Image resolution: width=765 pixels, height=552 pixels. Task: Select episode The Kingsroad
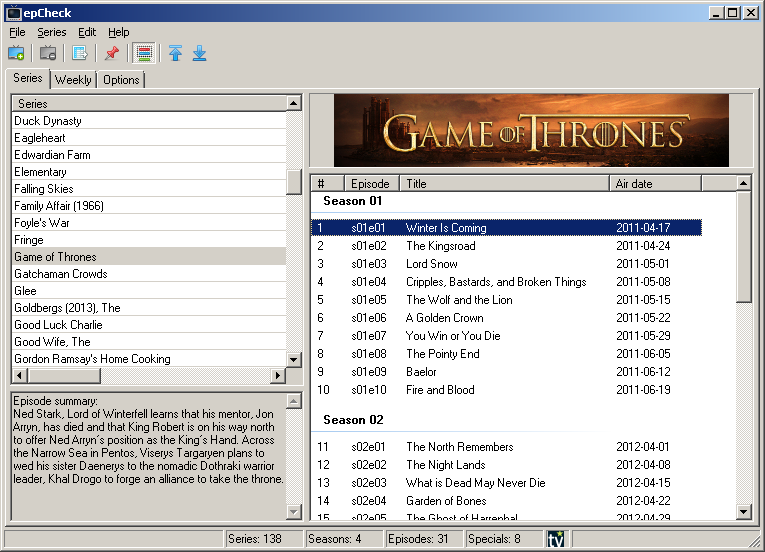[506, 246]
